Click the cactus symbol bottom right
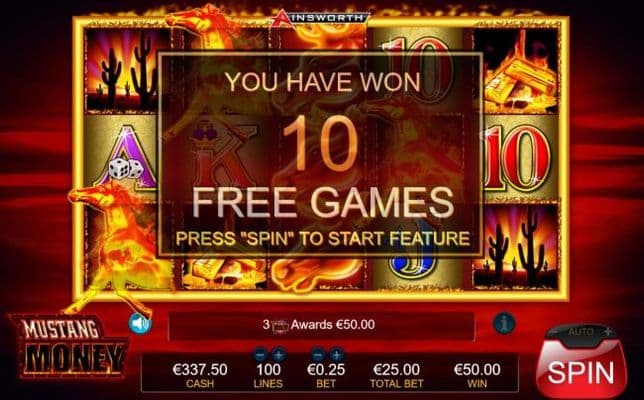This screenshot has width=644, height=400. (517, 246)
